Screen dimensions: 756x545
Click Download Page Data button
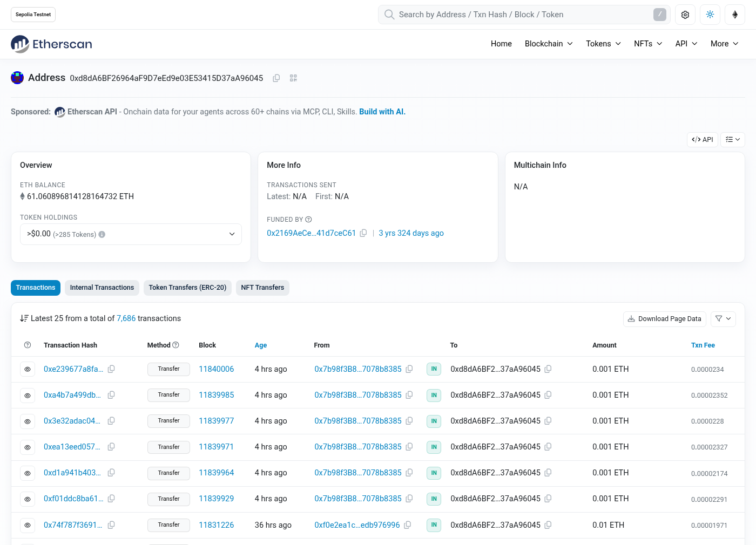(665, 319)
